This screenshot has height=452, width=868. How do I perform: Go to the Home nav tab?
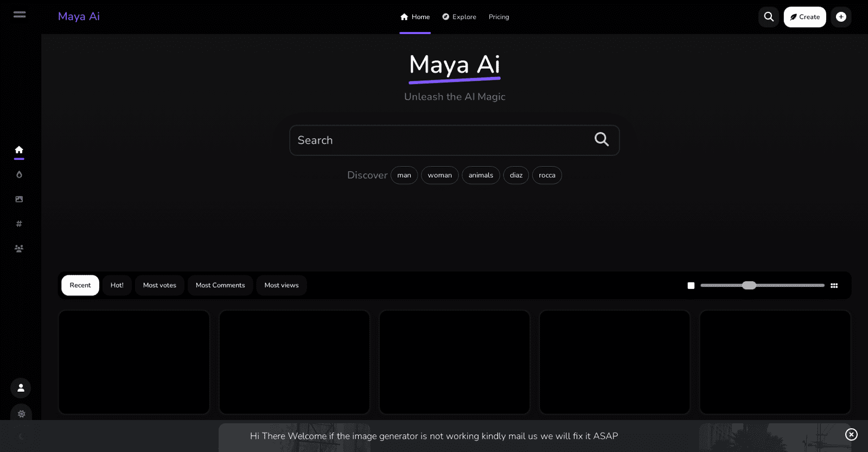coord(415,17)
